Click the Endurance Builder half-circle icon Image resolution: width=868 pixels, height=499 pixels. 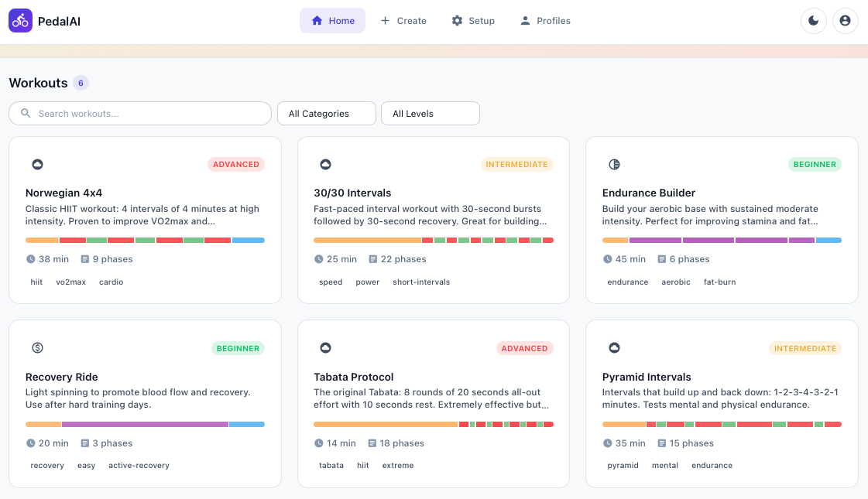click(x=614, y=164)
